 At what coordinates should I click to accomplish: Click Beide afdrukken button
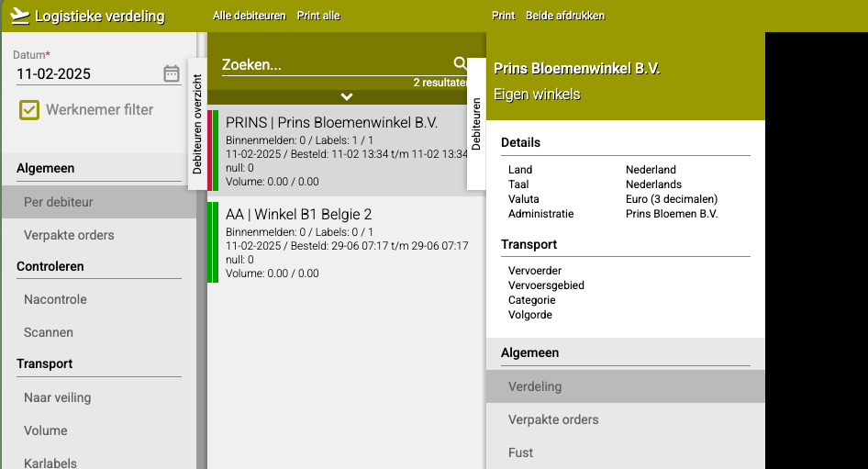pos(565,16)
